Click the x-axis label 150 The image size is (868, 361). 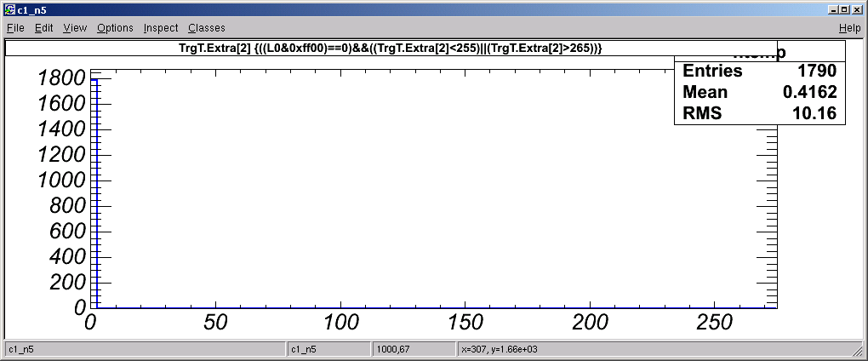pos(465,323)
